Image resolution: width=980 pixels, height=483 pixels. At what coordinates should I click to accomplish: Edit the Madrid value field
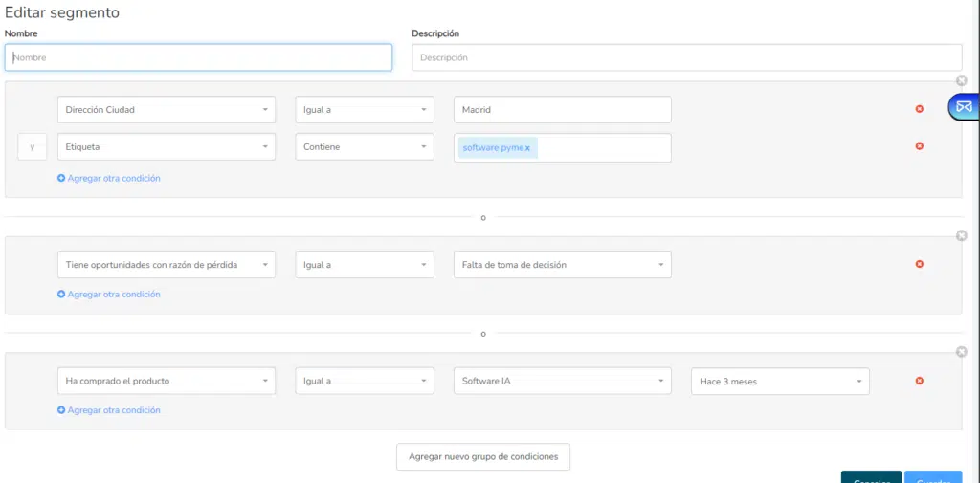563,109
